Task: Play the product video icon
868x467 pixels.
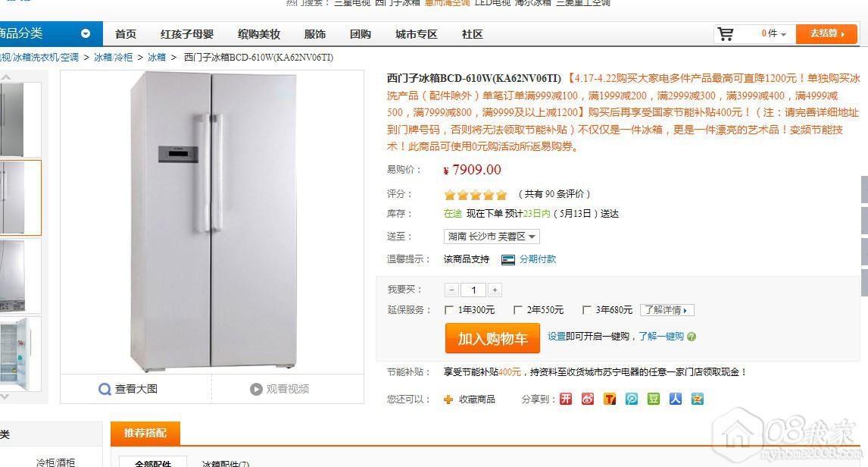Action: [256, 390]
